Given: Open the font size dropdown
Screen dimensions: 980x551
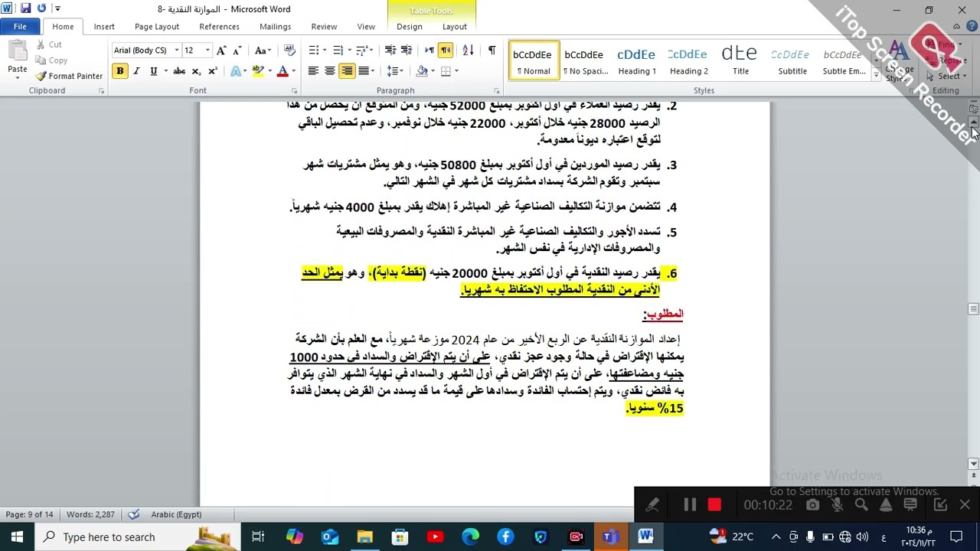Looking at the screenshot, I should tap(208, 51).
